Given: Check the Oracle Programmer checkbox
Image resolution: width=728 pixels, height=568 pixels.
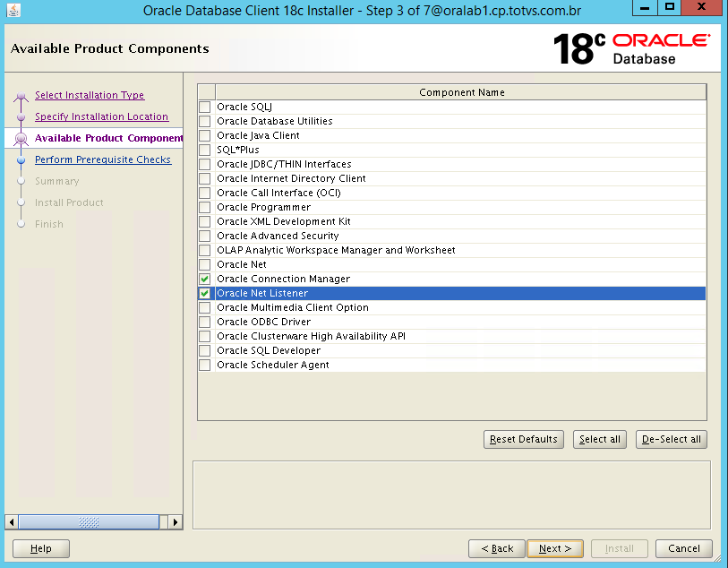Looking at the screenshot, I should click(205, 207).
